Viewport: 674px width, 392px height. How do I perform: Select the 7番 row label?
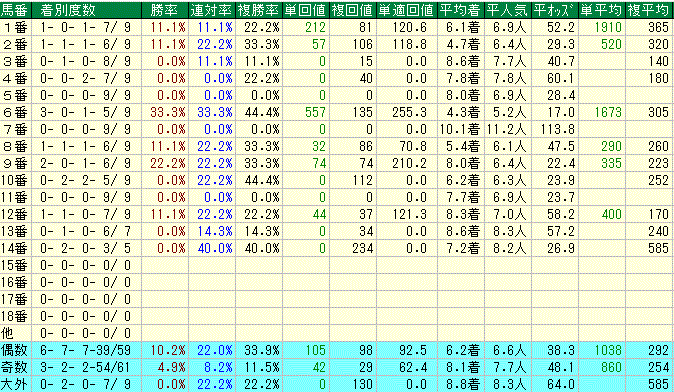coord(15,129)
